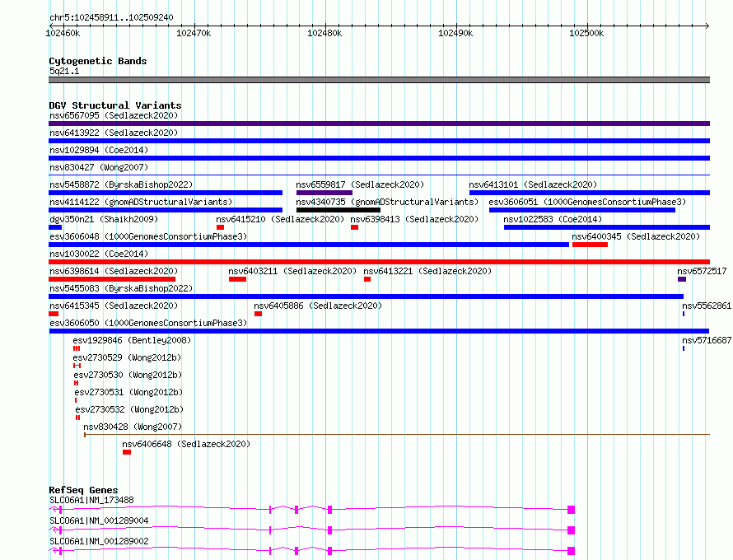
Task: Click the nsv830427 (Wong2007) label
Action: click(99, 167)
